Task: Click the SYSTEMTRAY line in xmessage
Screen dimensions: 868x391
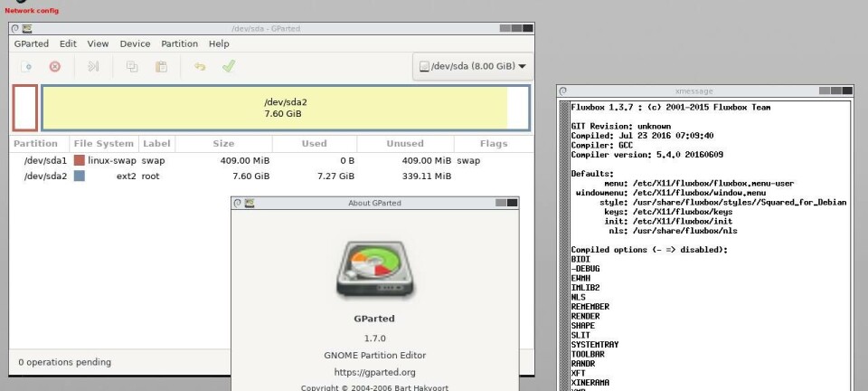Action: tap(595, 345)
